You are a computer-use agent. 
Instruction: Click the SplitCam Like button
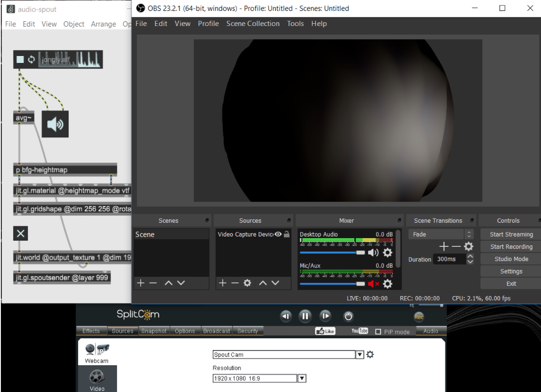(325, 331)
